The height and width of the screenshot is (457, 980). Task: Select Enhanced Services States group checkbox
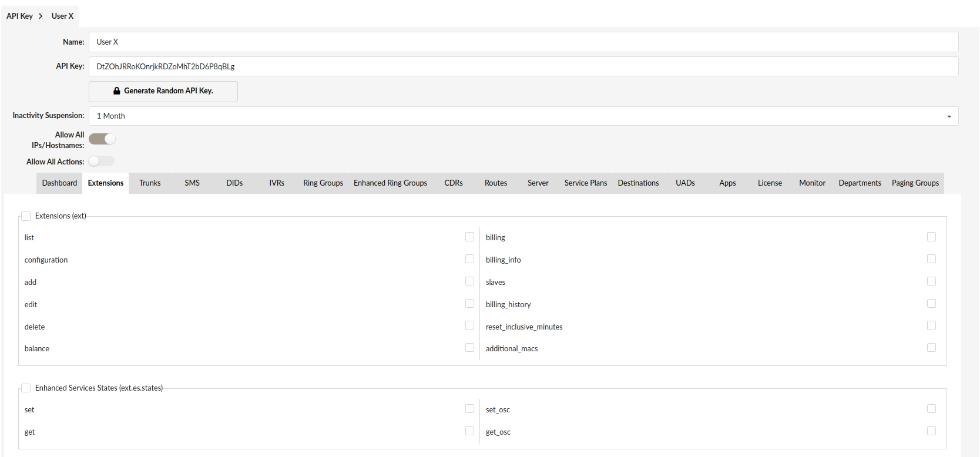[x=26, y=388]
